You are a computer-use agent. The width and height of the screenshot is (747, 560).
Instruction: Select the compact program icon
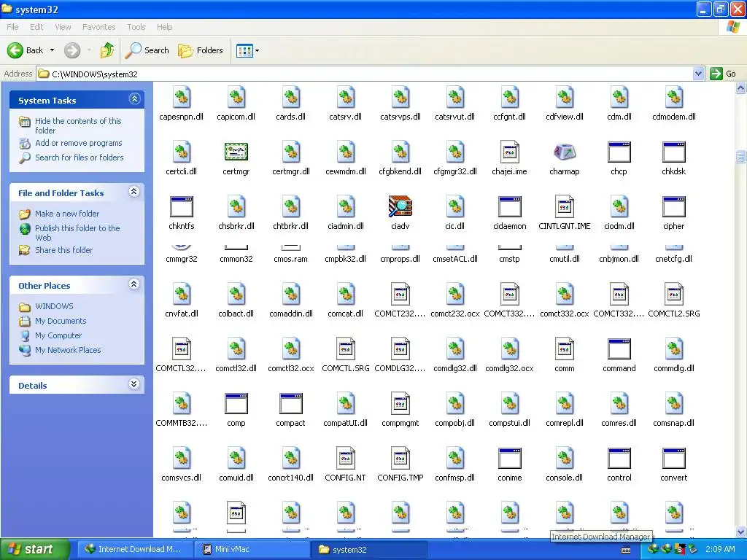290,404
